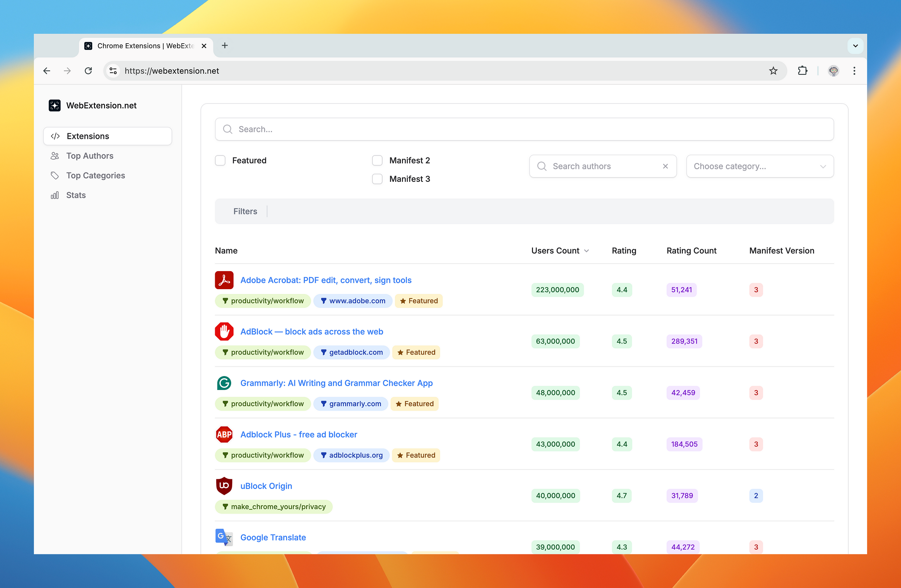Screen dimensions: 901x588
Task: Click the Search authors field
Action: [x=603, y=166]
